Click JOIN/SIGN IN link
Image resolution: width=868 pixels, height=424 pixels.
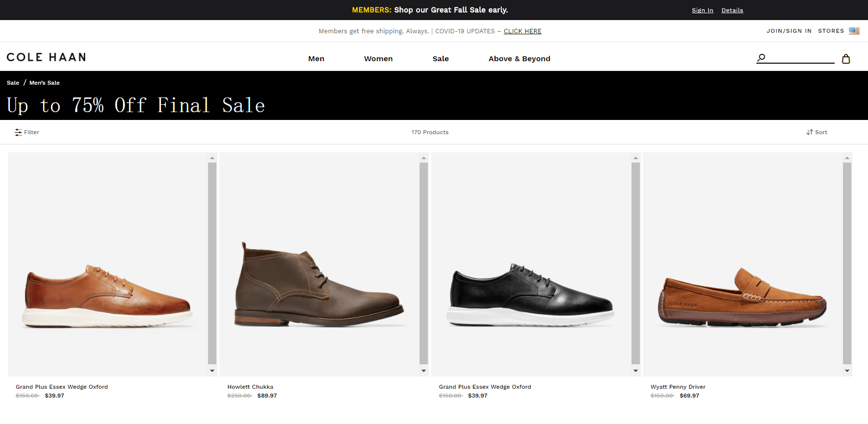[789, 31]
